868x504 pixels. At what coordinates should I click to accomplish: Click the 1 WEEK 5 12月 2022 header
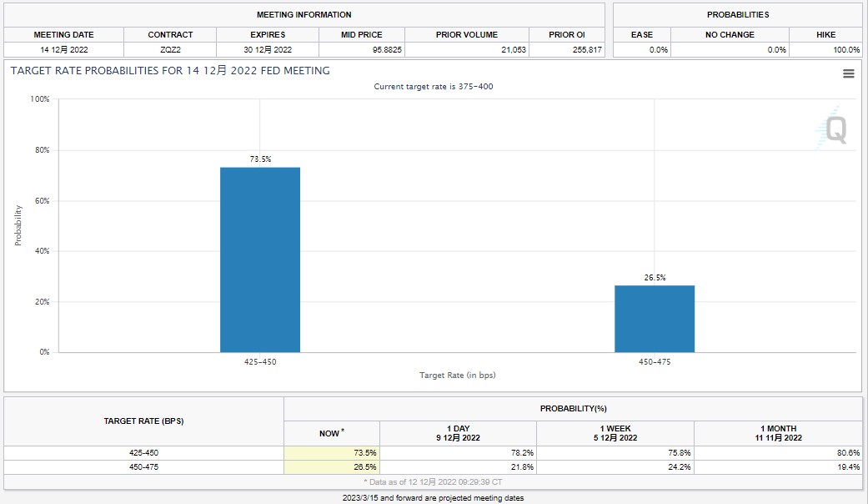click(615, 433)
